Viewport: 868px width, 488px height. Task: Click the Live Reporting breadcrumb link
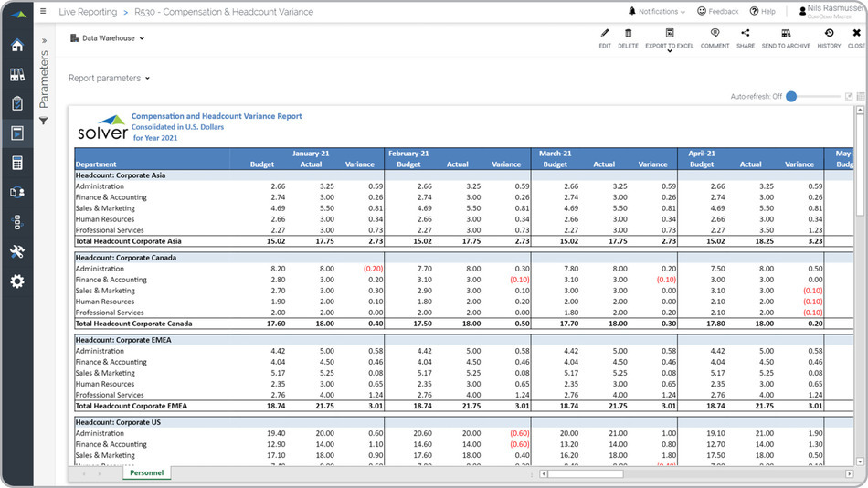[x=88, y=12]
